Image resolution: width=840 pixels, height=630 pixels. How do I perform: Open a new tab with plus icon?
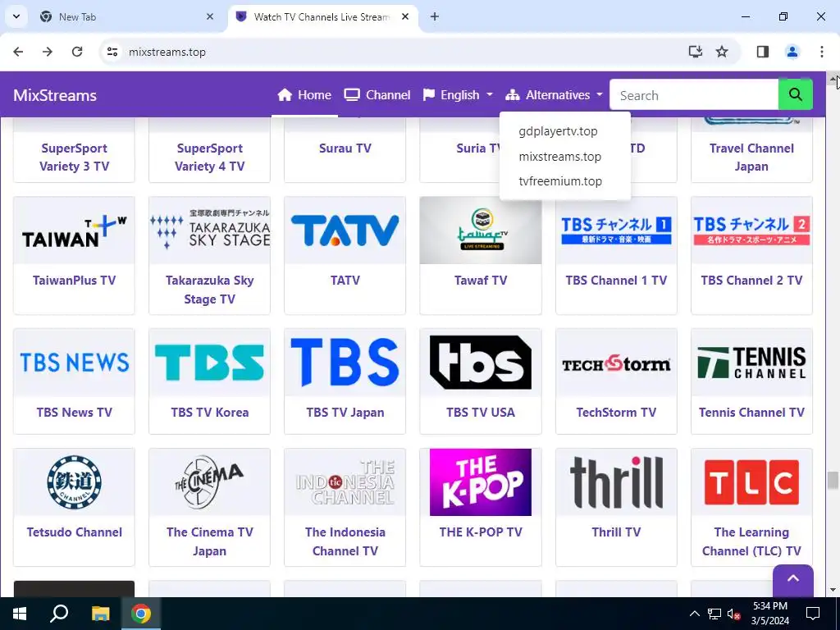[435, 16]
